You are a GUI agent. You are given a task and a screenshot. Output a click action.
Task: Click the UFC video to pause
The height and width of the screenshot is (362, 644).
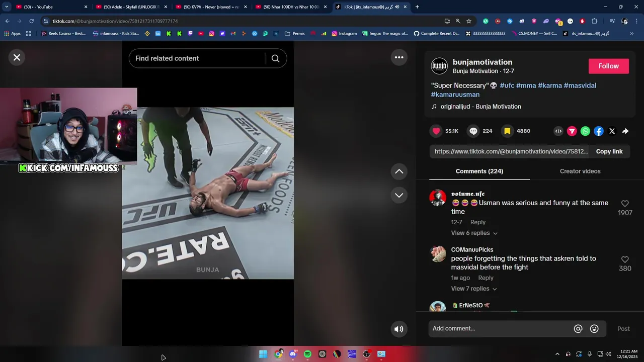pyautogui.click(x=208, y=193)
